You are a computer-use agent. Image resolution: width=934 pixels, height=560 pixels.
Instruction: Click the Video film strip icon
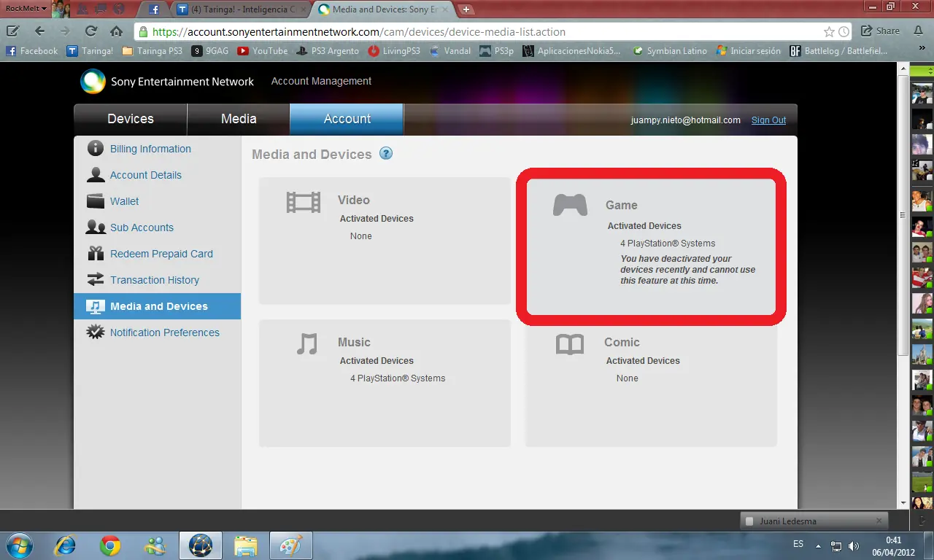point(304,202)
